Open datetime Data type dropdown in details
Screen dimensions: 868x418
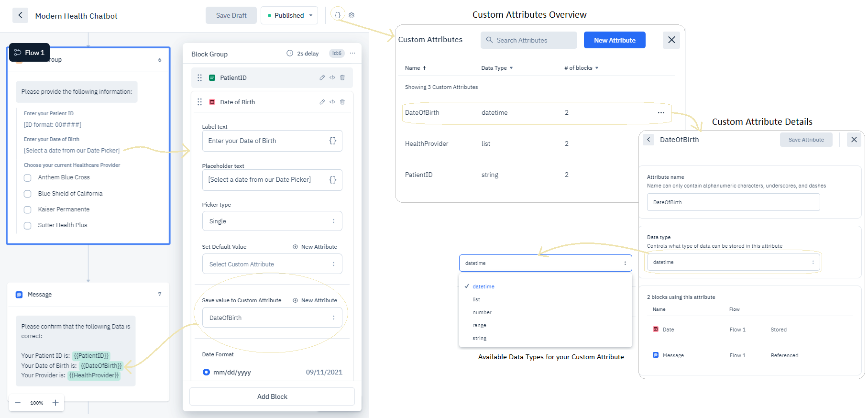[x=733, y=262]
